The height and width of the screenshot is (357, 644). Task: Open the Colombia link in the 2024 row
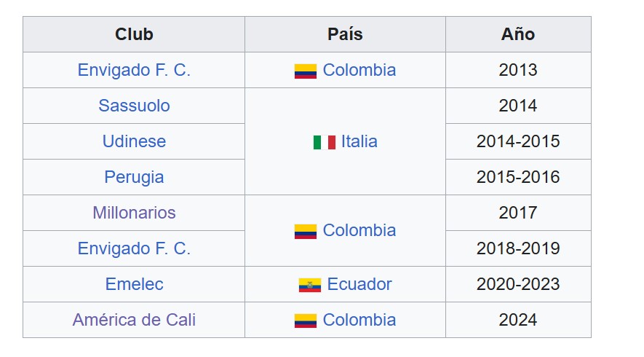[359, 320]
